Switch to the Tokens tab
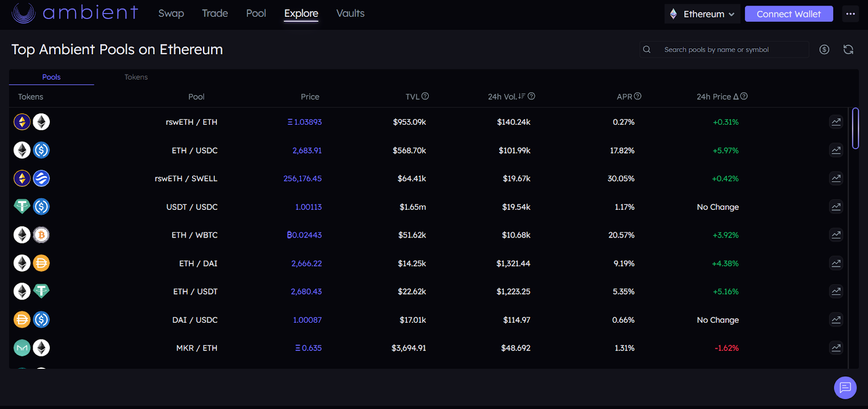868x409 pixels. pos(136,77)
